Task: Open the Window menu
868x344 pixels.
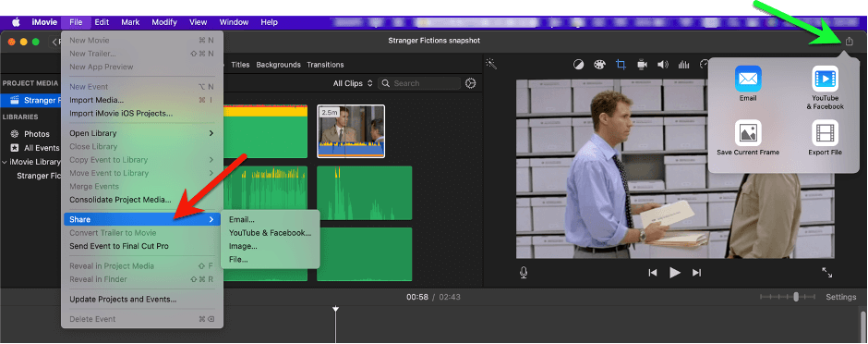Action: 234,22
